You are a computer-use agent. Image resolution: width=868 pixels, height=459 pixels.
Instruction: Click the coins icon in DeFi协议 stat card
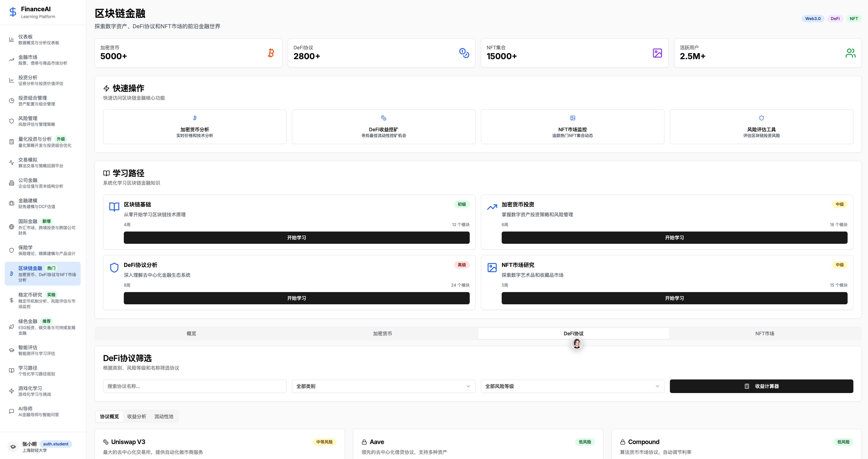(x=464, y=53)
